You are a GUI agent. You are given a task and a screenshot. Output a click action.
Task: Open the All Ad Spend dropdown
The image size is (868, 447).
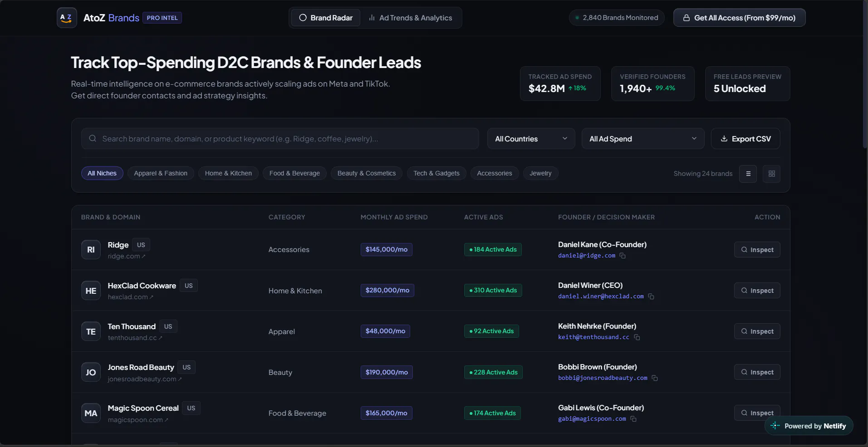tap(643, 139)
